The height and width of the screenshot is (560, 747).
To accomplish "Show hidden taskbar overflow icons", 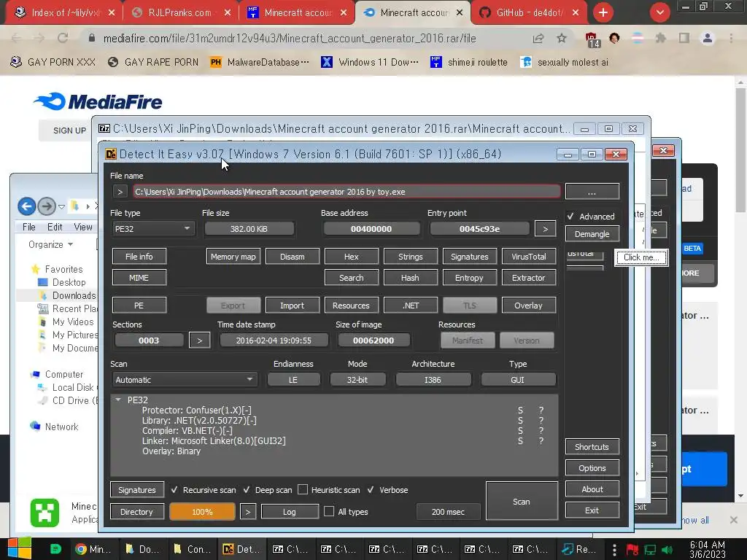I will (x=614, y=550).
